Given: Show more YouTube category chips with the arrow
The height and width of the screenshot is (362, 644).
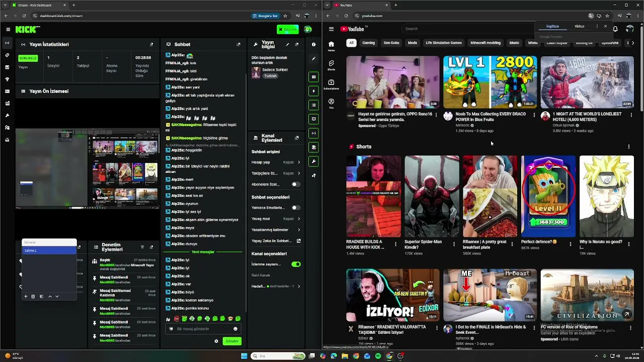Looking at the screenshot, I should 632,43.
